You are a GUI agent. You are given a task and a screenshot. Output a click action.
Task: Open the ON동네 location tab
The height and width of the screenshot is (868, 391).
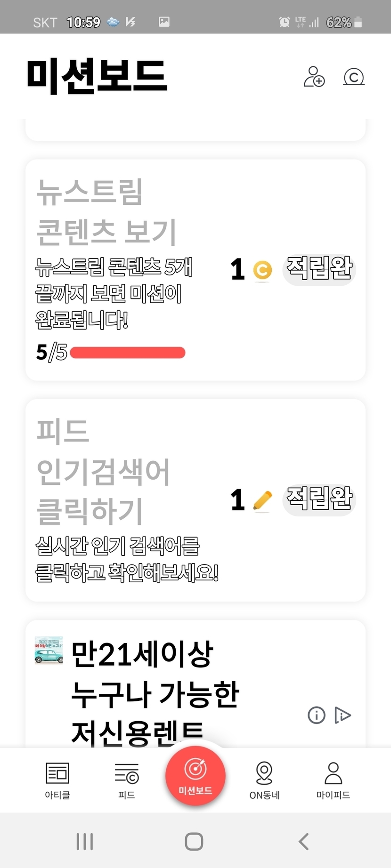click(x=264, y=780)
